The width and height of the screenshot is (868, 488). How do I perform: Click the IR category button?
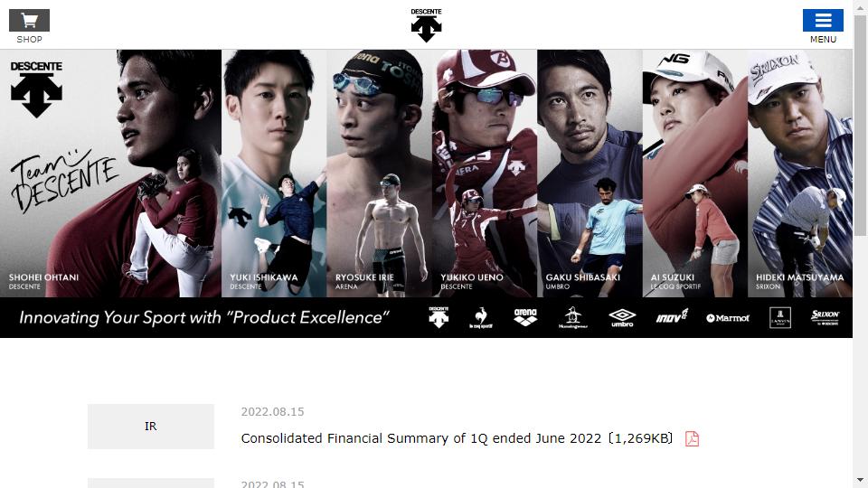(x=151, y=426)
